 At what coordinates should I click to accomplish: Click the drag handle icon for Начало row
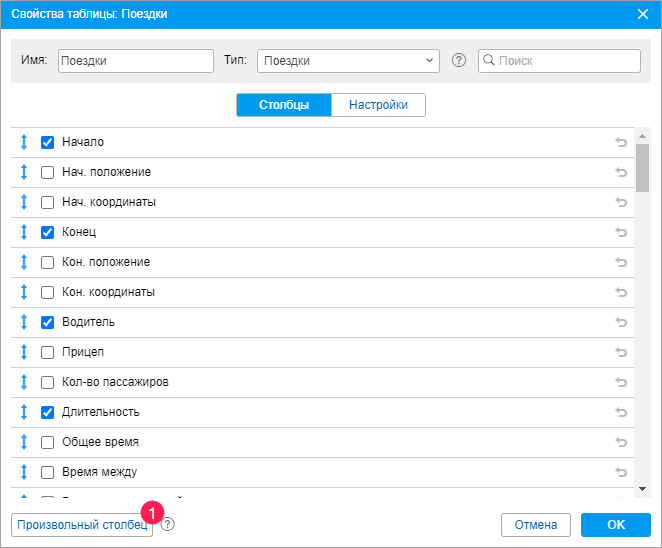[x=24, y=142]
